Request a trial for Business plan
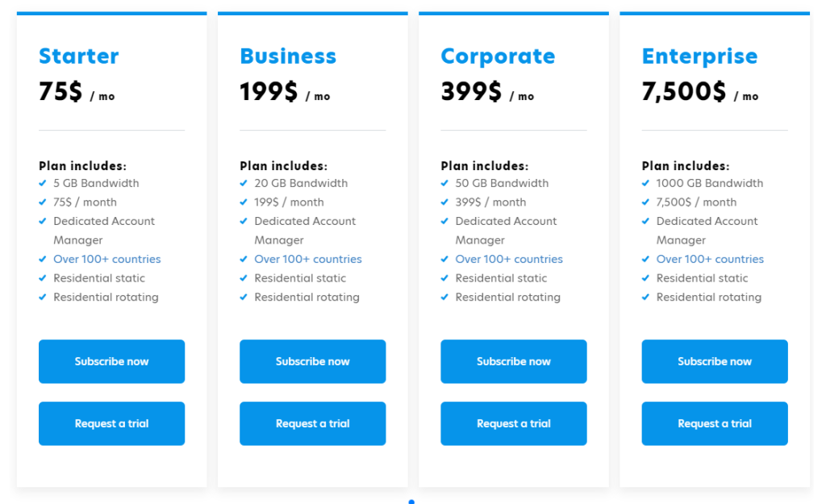Viewport: 826px width, 504px height. pos(312,423)
